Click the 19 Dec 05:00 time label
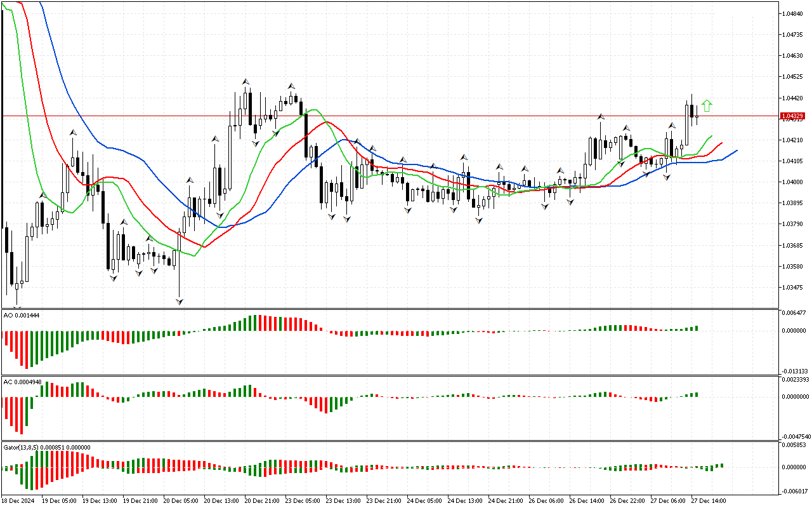 click(x=59, y=501)
